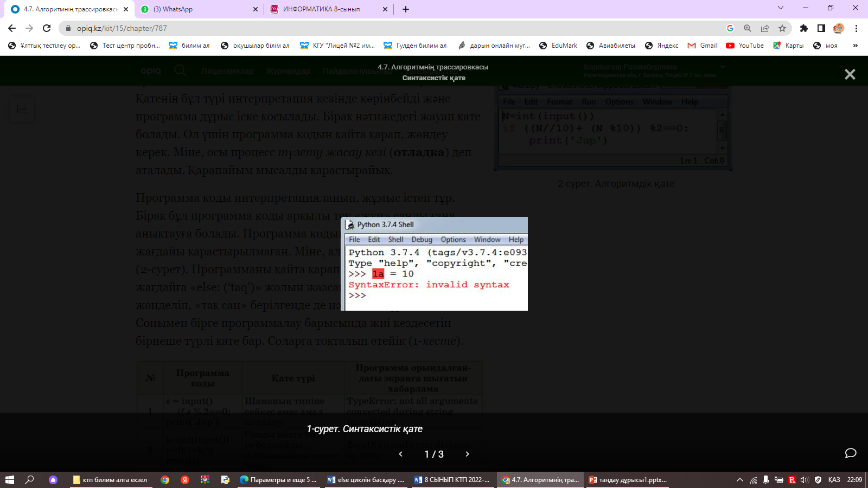Click the Chrome back arrow
This screenshot has width=868, height=488.
[x=12, y=28]
